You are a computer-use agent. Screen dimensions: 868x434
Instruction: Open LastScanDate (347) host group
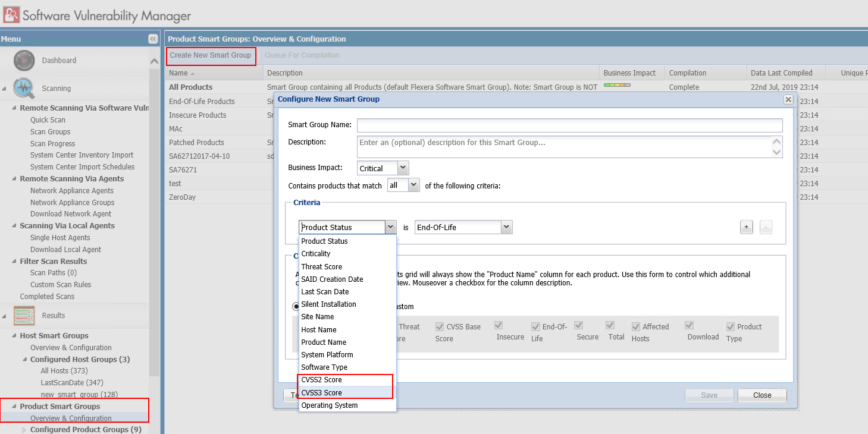(72, 383)
